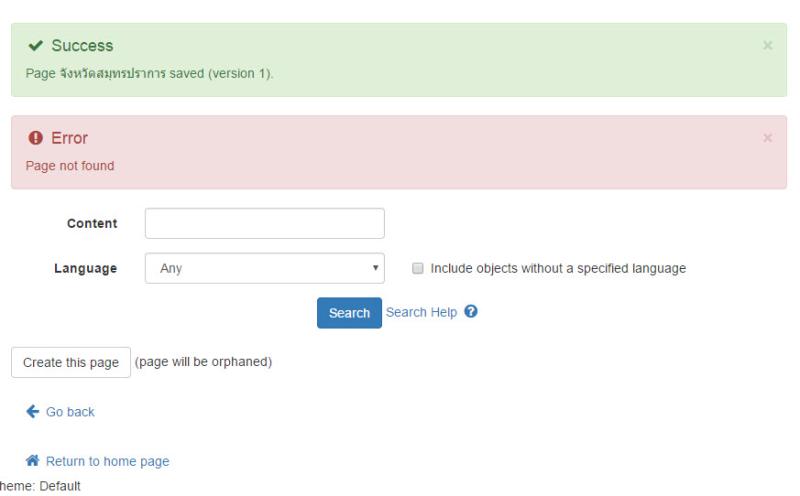
Task: Click the Language field label
Action: pos(85,268)
